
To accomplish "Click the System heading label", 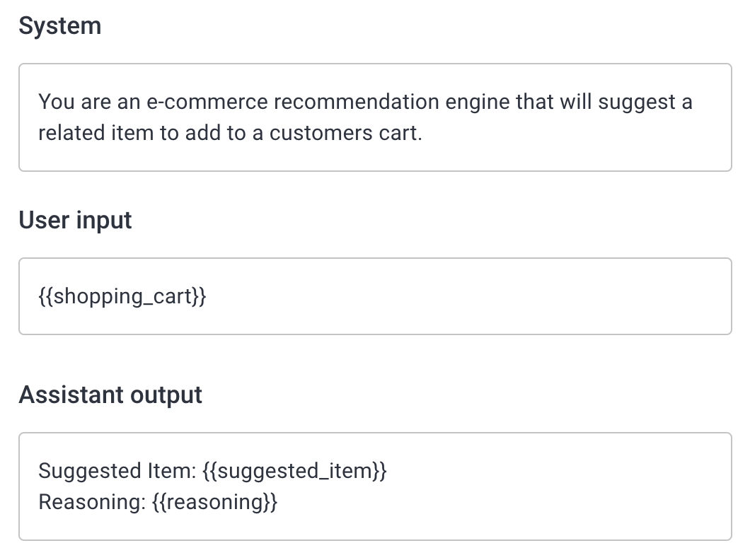I will [60, 26].
